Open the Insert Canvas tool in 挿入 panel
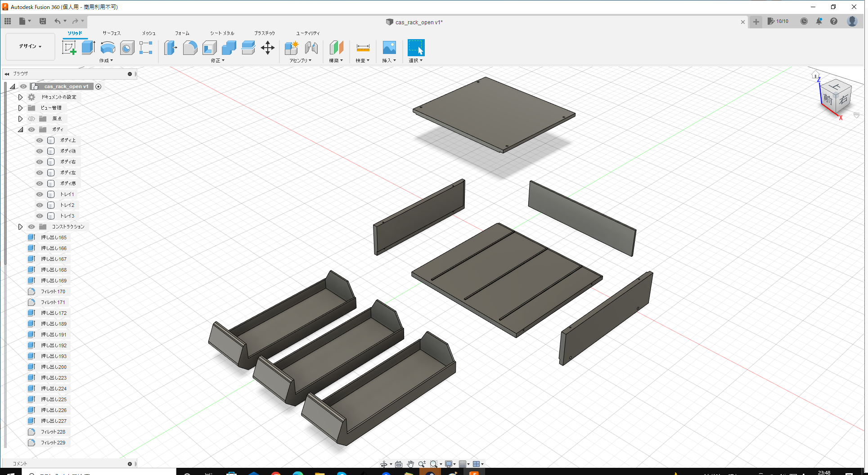868x475 pixels. [389, 47]
